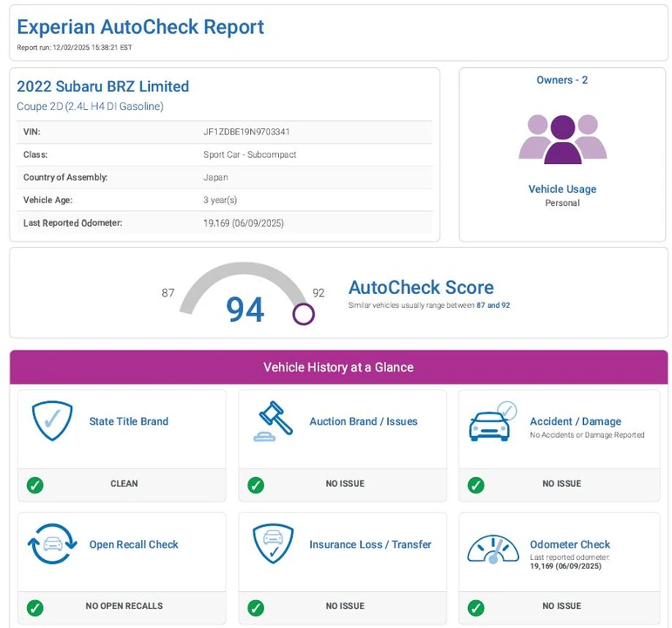Click the 92 label right of gauge
This screenshot has height=628, width=672.
click(318, 293)
